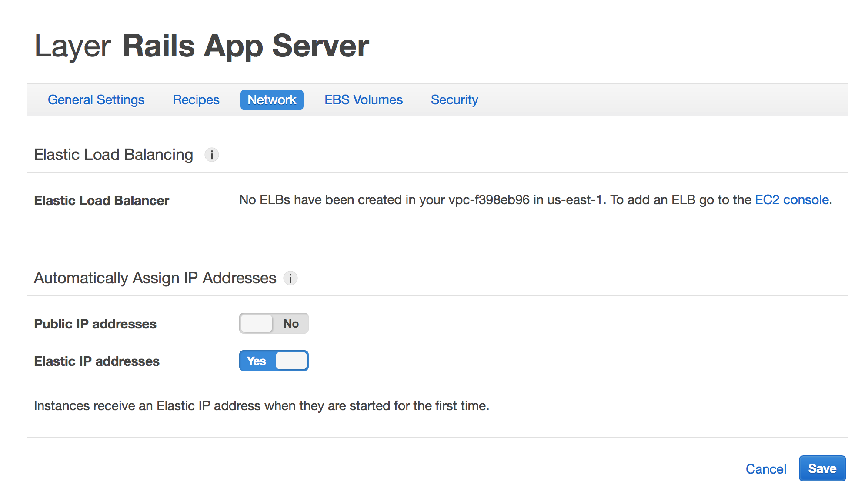Screen dimensions: 868x504
Task: Click the 'No ELBs have been created' message
Action: click(536, 200)
